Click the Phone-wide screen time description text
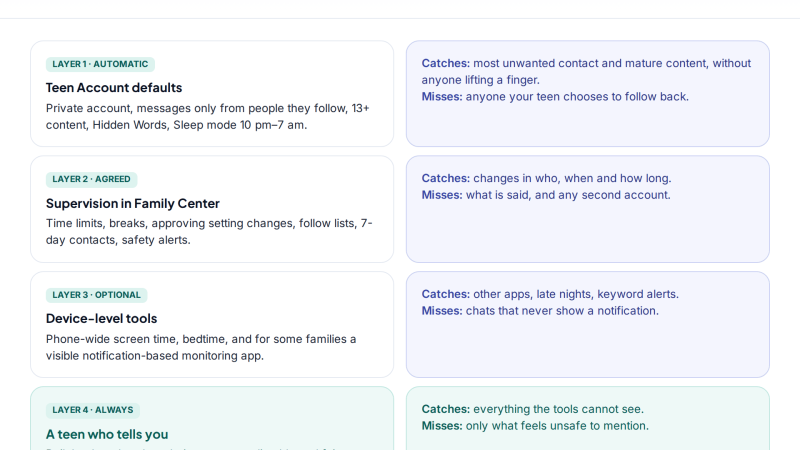The image size is (800, 450). pyautogui.click(x=201, y=347)
